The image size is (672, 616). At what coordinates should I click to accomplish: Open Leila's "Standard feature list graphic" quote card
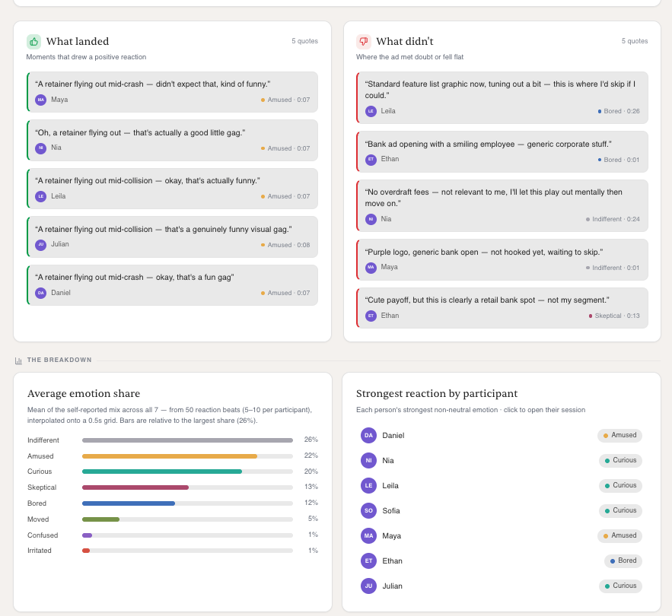(x=502, y=97)
